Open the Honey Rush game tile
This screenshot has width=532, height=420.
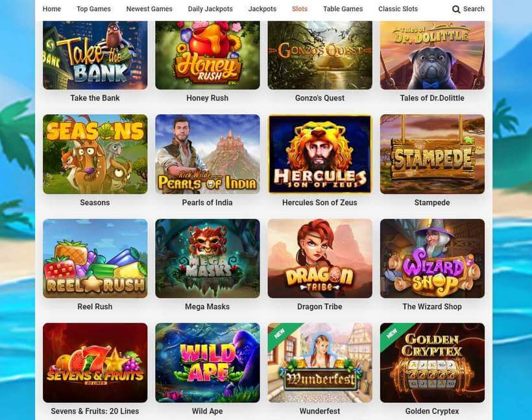pyautogui.click(x=208, y=55)
